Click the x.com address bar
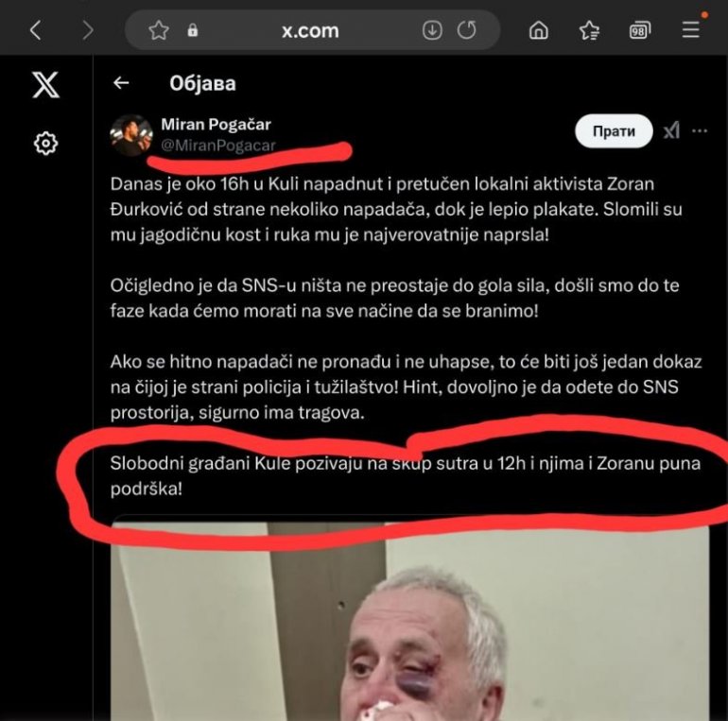The height and width of the screenshot is (721, 728). [312, 30]
